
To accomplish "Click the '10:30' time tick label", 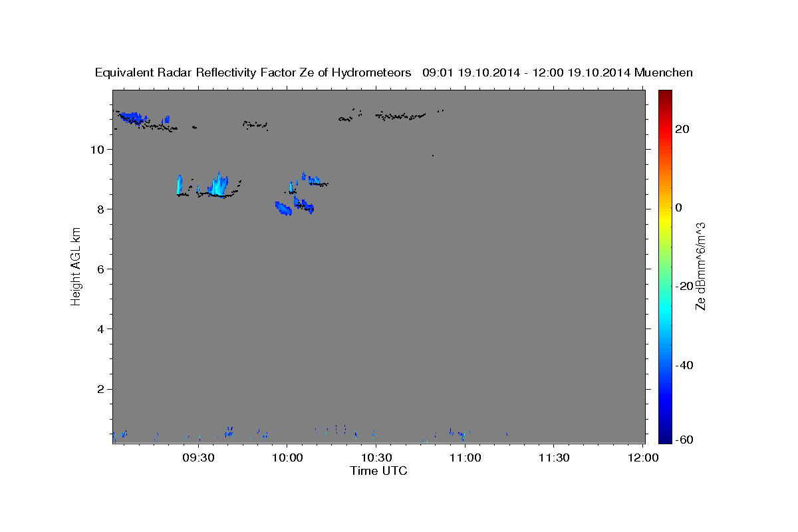I will click(376, 458).
